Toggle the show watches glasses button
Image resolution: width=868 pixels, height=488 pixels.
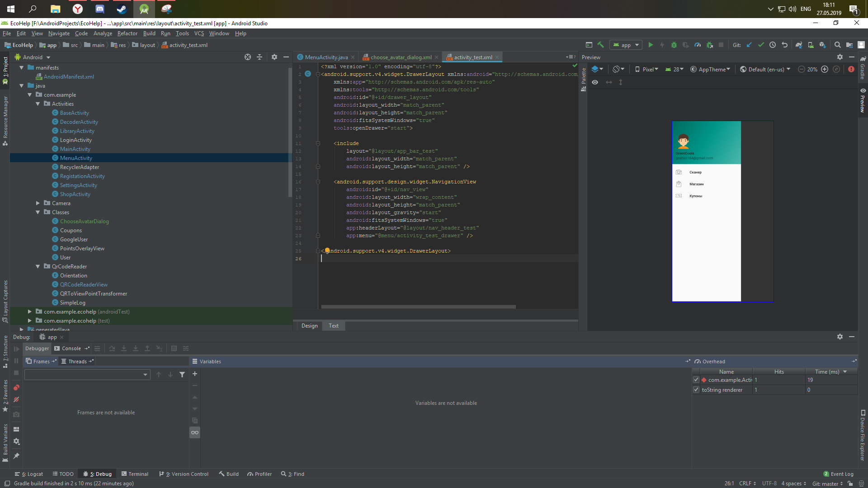[195, 432]
